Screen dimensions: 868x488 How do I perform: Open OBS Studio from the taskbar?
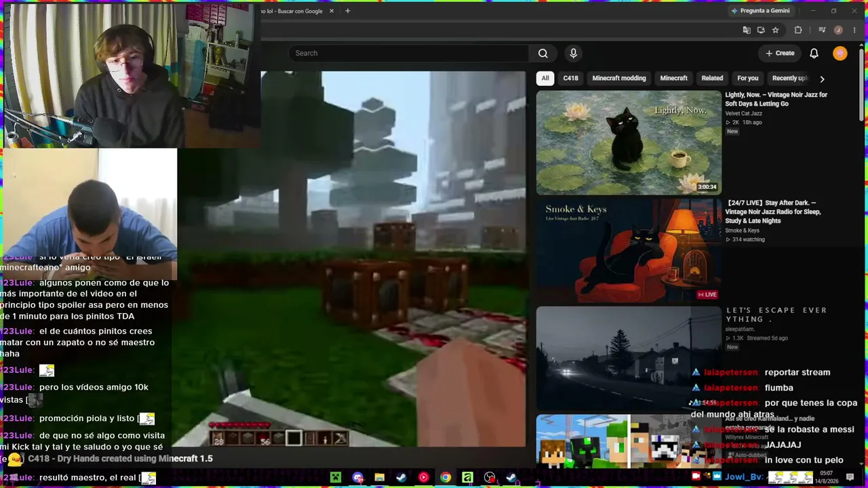tap(490, 478)
